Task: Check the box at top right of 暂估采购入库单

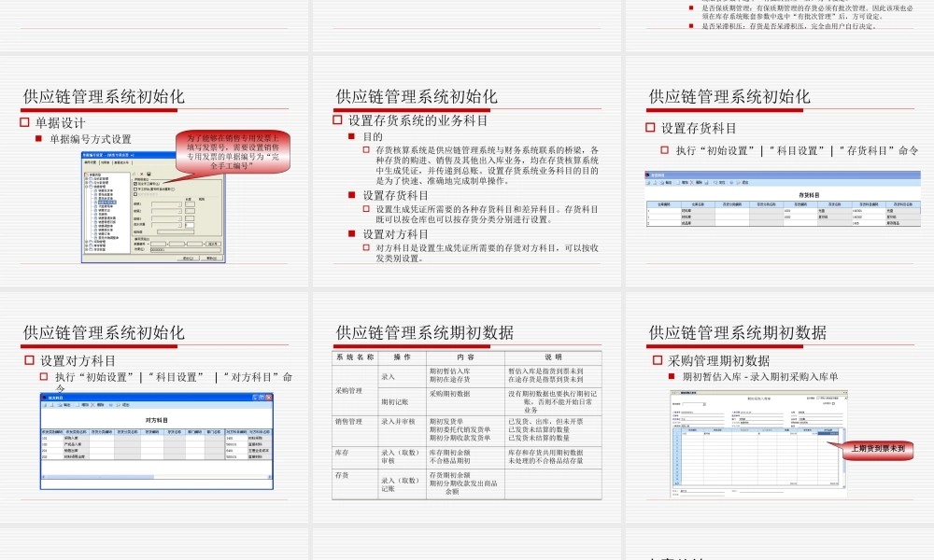Action: 833,403
